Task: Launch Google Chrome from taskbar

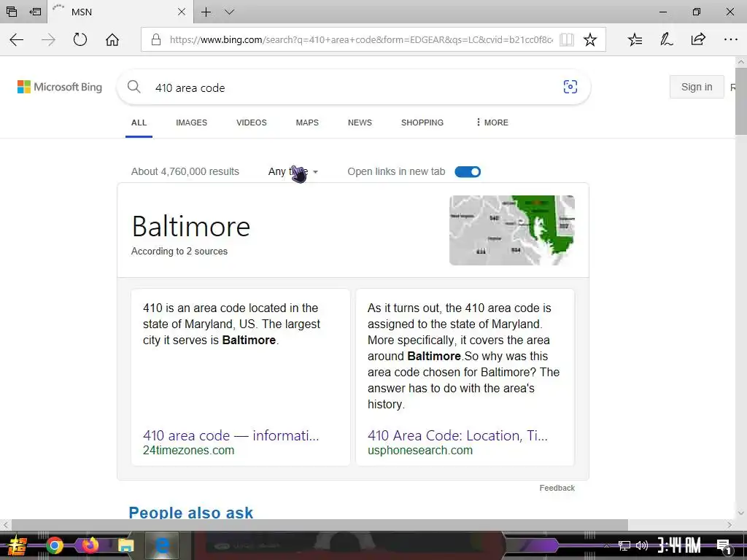Action: (54, 545)
